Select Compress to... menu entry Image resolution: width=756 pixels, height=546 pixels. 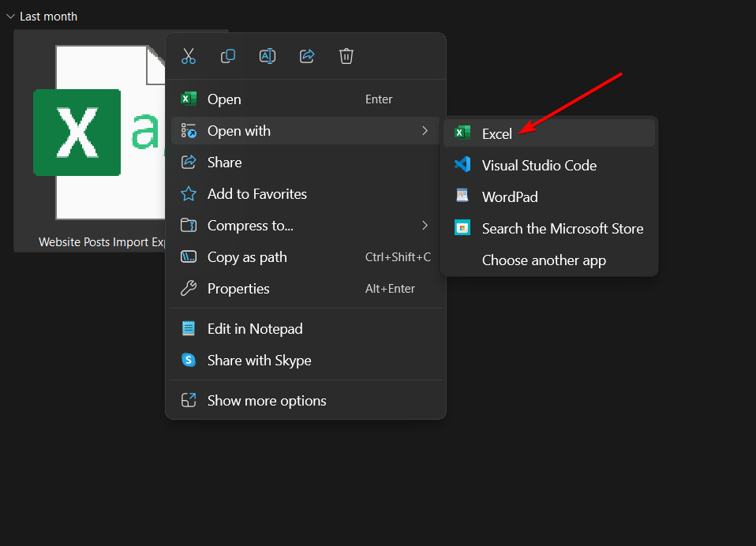(x=305, y=226)
